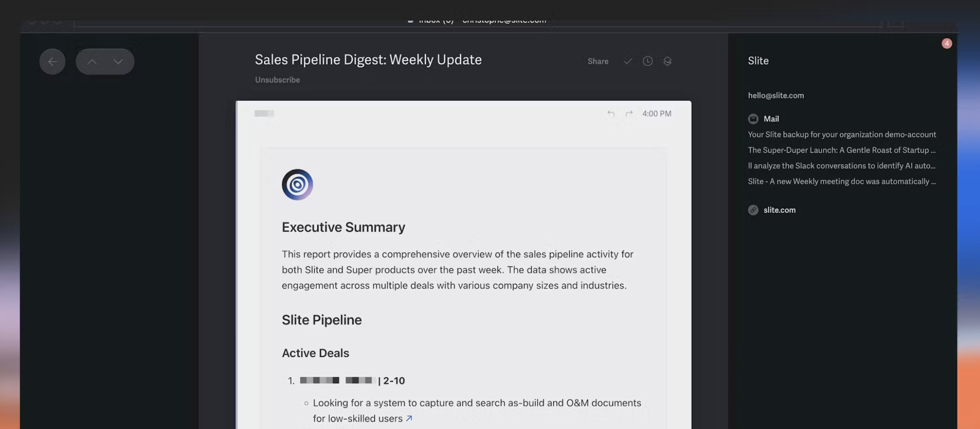Image resolution: width=980 pixels, height=429 pixels.
Task: Click the layers icon beside the clock
Action: 667,61
